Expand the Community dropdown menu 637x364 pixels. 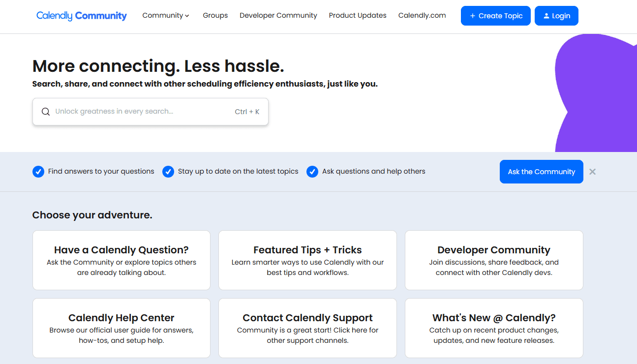166,16
